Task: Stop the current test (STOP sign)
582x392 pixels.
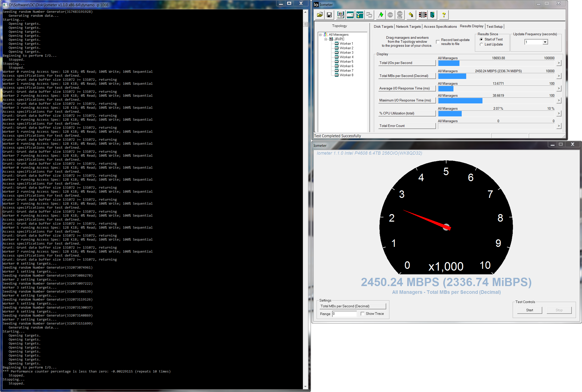Action: (390, 15)
